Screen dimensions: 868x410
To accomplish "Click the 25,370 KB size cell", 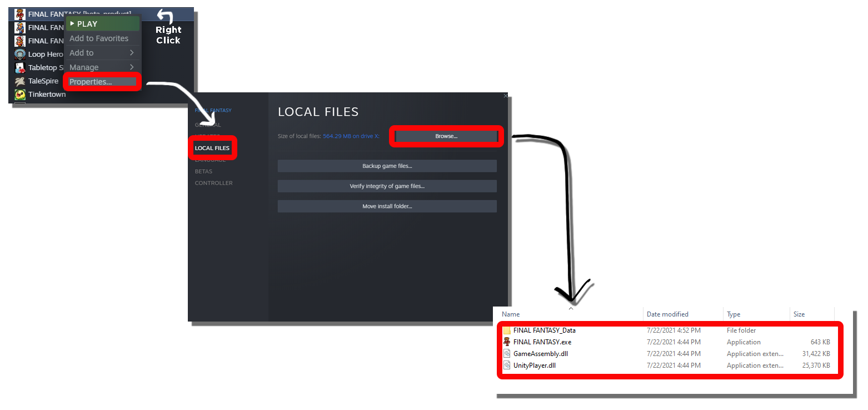I will tap(815, 365).
